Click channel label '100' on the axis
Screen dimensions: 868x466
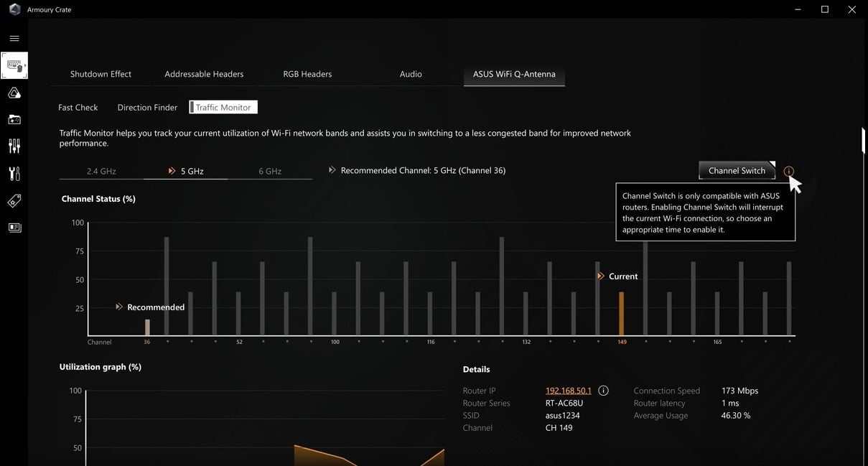tap(335, 342)
